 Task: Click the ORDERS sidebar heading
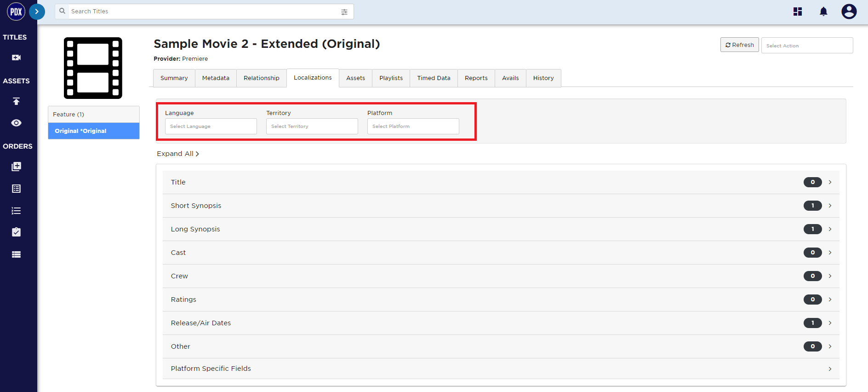pyautogui.click(x=17, y=146)
